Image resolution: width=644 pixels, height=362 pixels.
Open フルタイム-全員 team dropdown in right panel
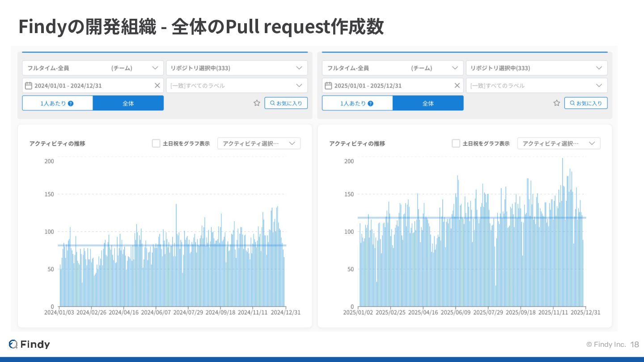pos(393,68)
